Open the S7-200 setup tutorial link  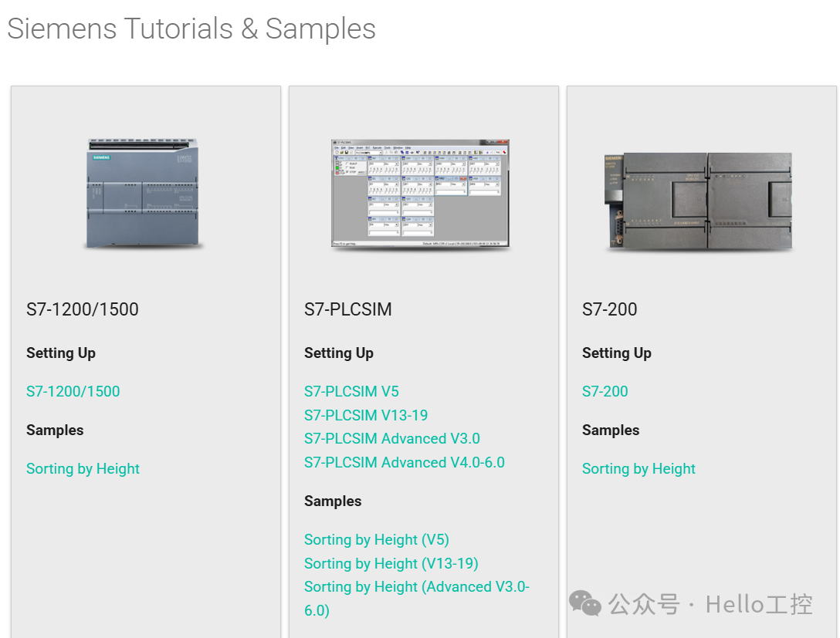click(605, 391)
